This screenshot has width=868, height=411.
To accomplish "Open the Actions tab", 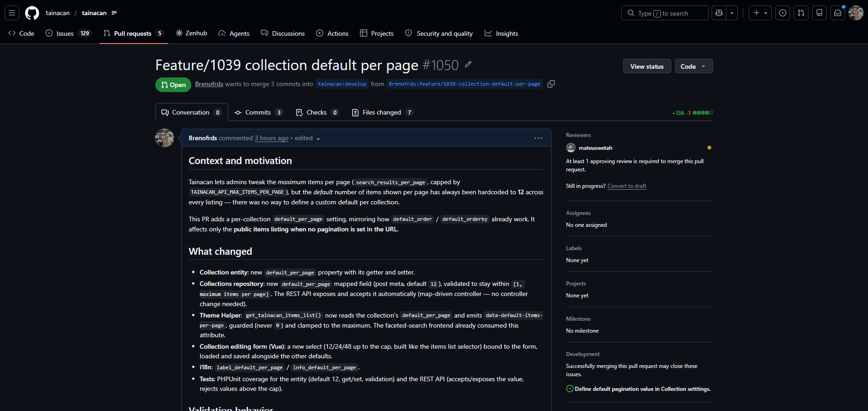I will pos(332,33).
